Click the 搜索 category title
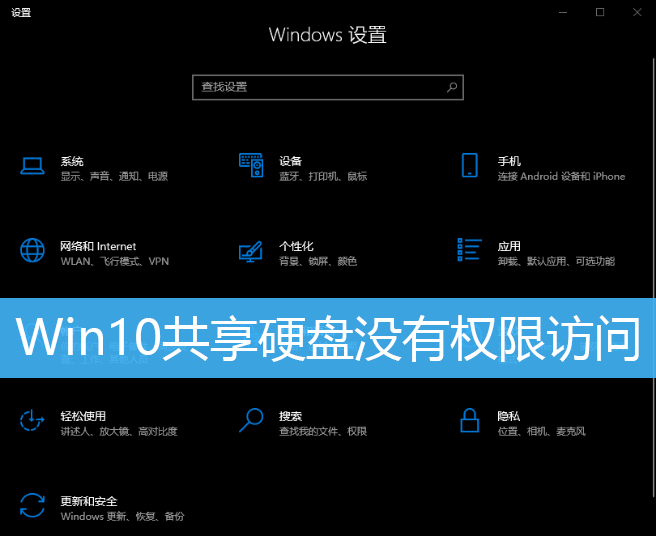This screenshot has width=656, height=536. pyautogui.click(x=290, y=416)
